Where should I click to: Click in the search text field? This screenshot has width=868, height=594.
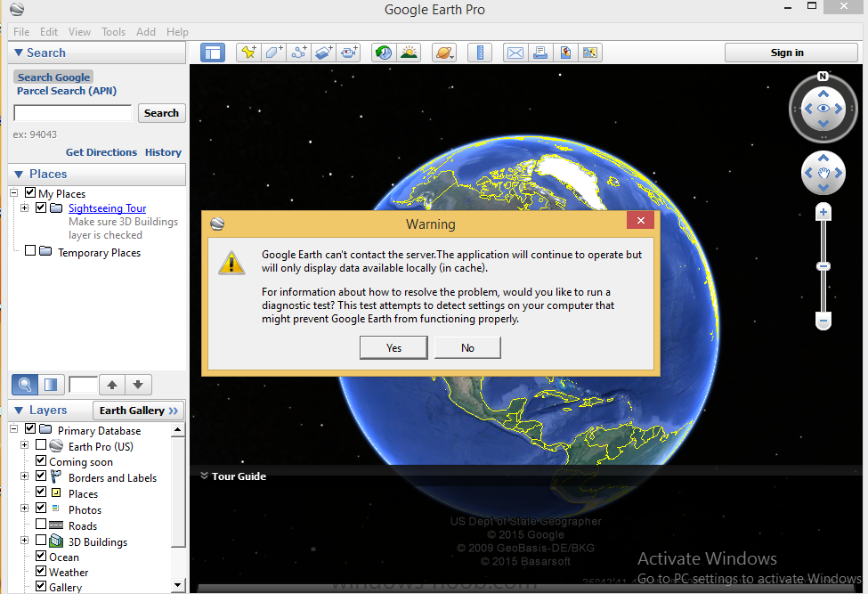click(72, 113)
